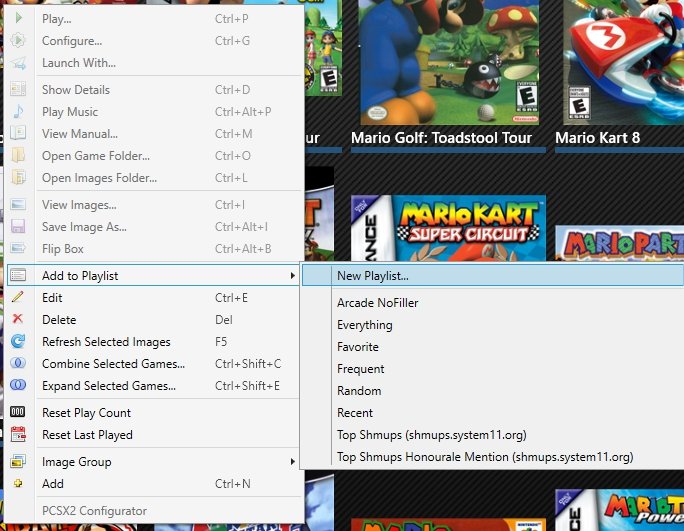The image size is (684, 531).
Task: Click the red X Delete icon
Action: 17,319
